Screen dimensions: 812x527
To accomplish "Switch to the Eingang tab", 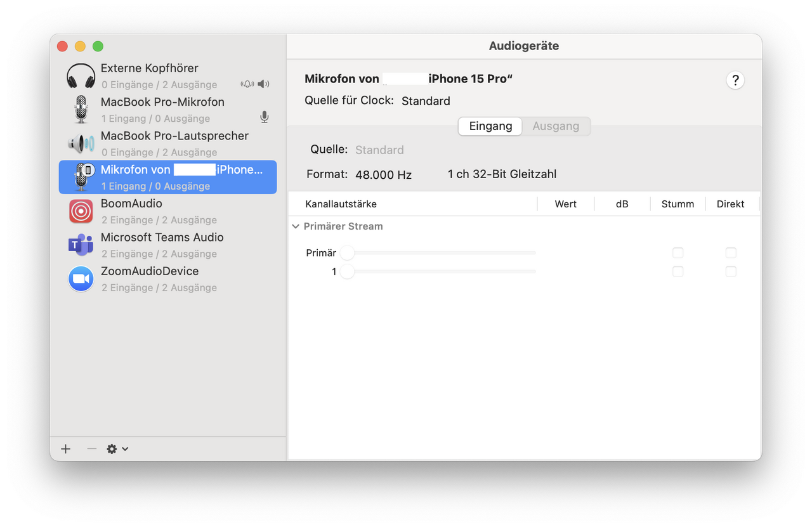I will pyautogui.click(x=490, y=126).
